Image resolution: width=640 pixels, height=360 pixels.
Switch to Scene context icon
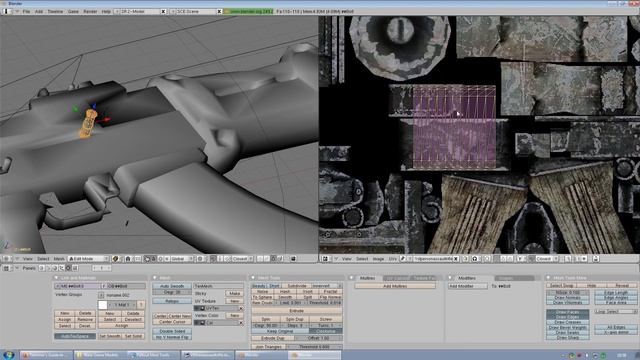click(x=75, y=268)
